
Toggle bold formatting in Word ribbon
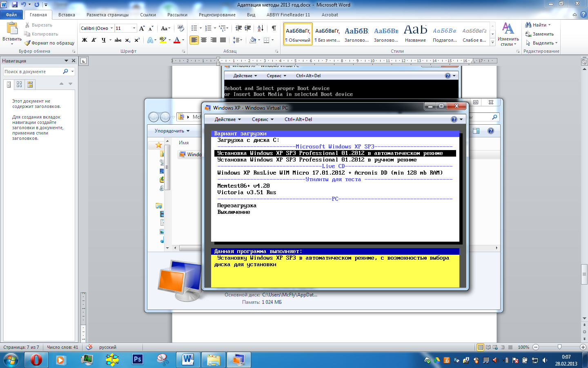85,40
